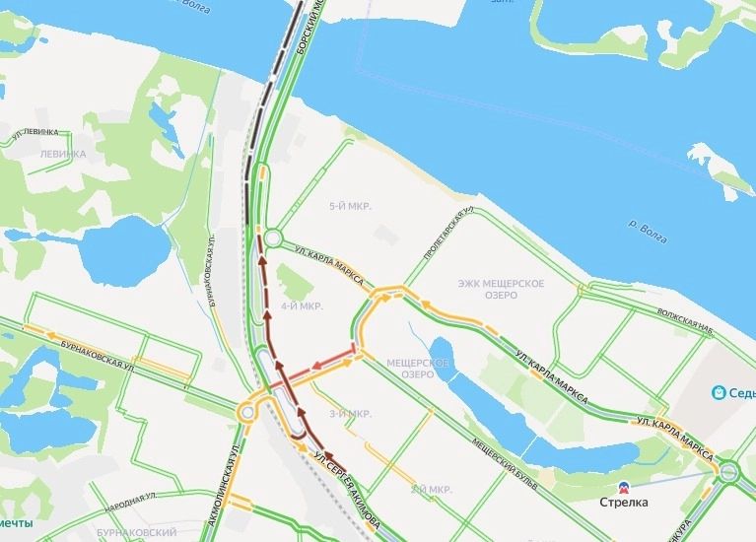
Task: Click the Пролетарская ул. street label
Action: coord(448,234)
